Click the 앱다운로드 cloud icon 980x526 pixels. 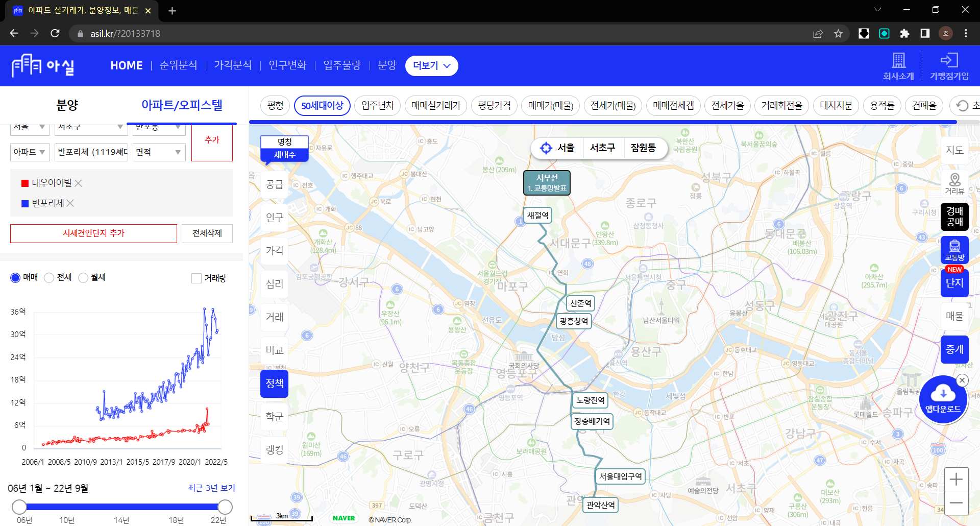(943, 399)
